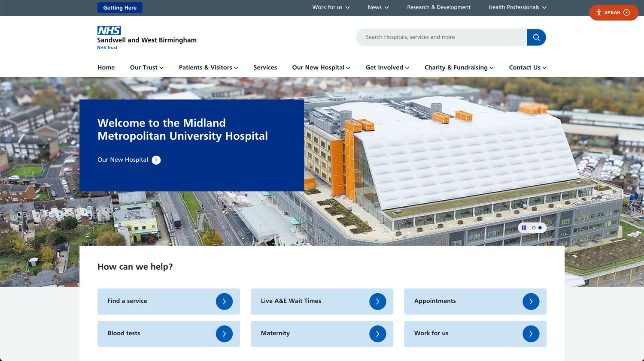Expand the Our New Hospital nav menu

click(x=321, y=68)
